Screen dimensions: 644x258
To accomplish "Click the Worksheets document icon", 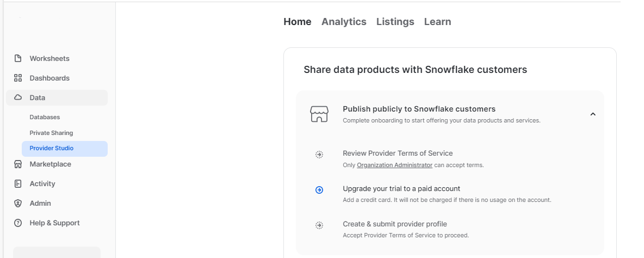I will [18, 58].
